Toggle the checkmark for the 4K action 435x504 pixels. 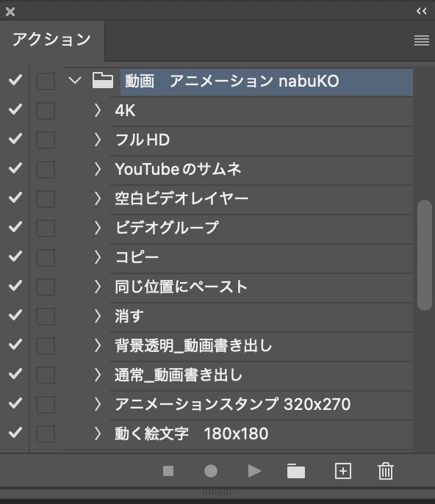15,109
